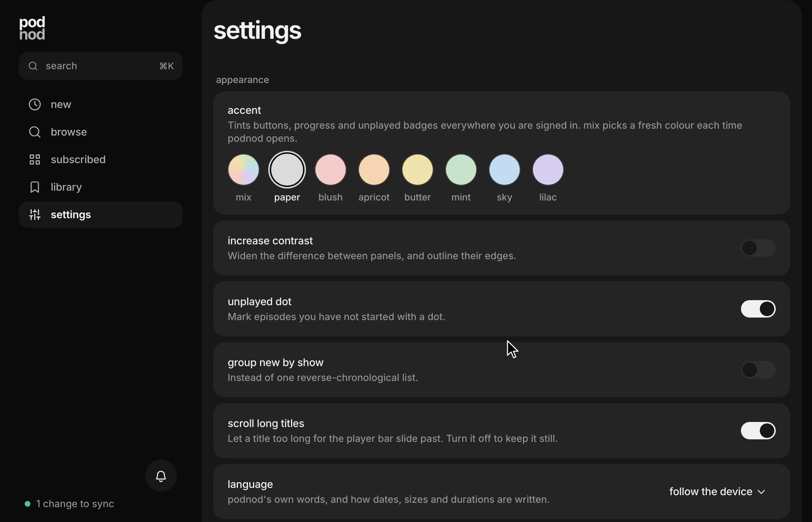Focus the search input field

tap(101, 66)
